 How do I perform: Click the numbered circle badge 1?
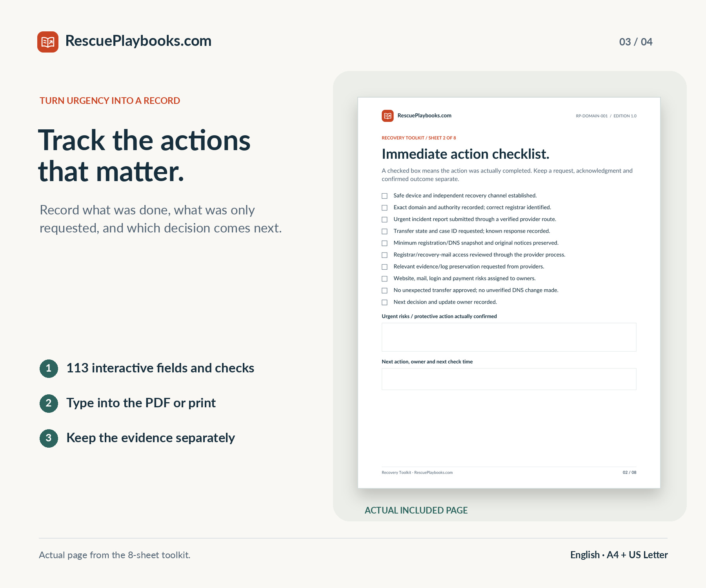49,368
